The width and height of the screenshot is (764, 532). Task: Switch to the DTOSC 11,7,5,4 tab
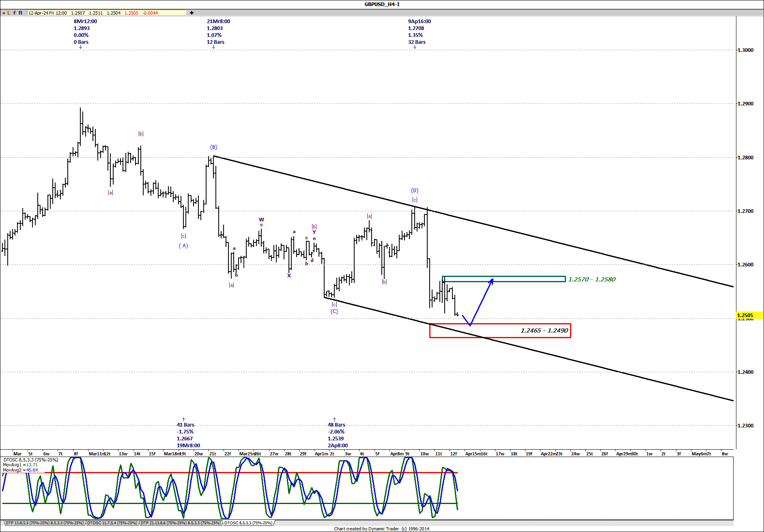(112, 523)
